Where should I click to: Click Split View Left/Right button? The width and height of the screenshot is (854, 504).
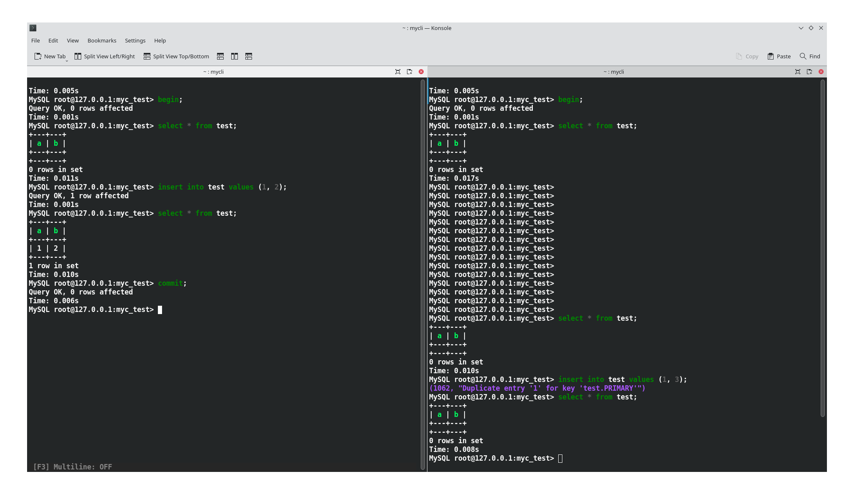pos(105,56)
